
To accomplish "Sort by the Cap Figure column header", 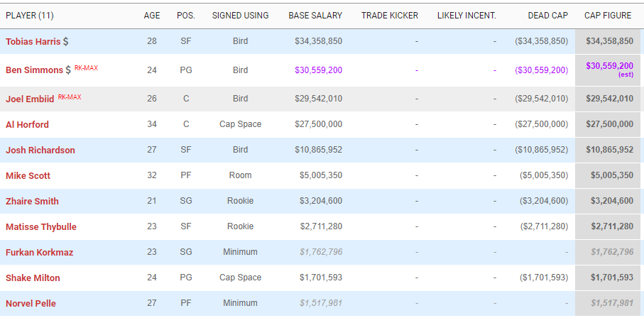I will point(608,15).
